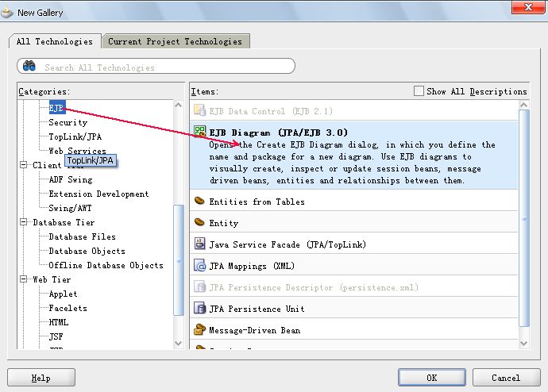Click the EJB Diagram item icon
This screenshot has height=392, width=548.
(200, 132)
